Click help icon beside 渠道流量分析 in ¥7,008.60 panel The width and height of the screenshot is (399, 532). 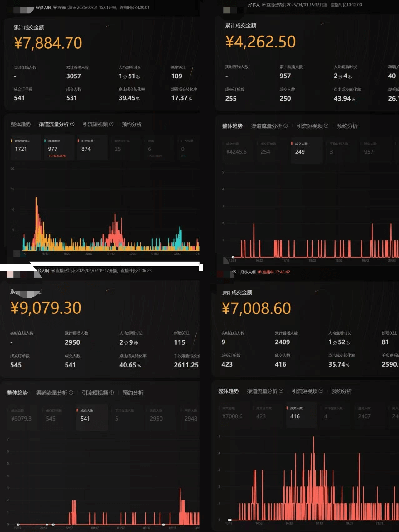click(281, 391)
